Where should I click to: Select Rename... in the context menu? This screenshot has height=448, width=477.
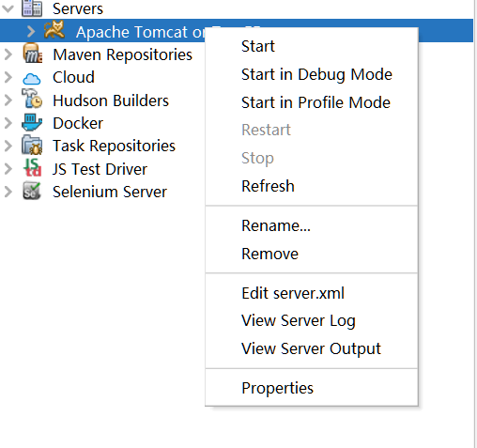312,225
